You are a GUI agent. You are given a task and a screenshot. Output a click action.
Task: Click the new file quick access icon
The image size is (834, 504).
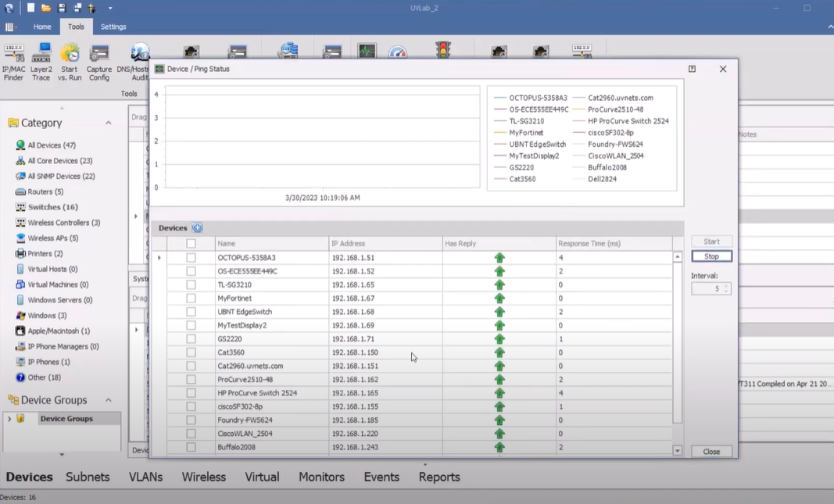click(30, 8)
